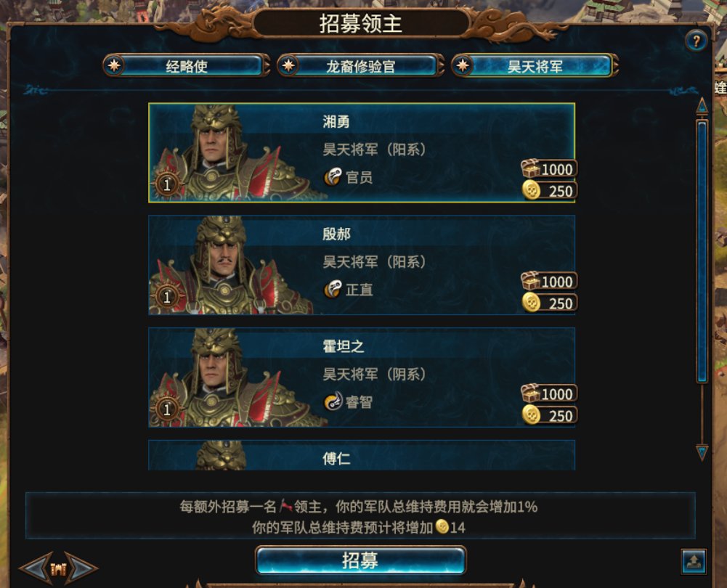This screenshot has width=727, height=588.
Task: Click 殷郝's 正直 trait icon
Action: point(333,290)
